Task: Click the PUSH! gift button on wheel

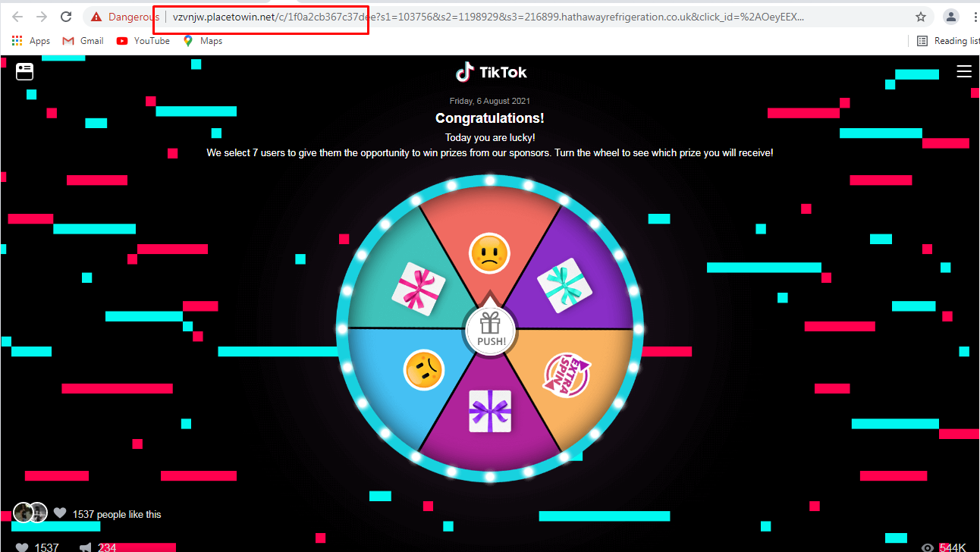Action: click(491, 331)
